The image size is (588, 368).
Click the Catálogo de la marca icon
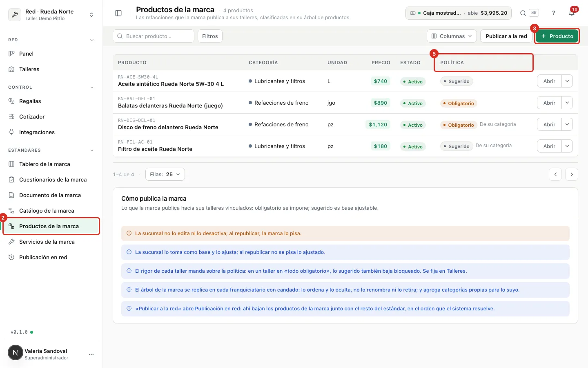tap(11, 211)
